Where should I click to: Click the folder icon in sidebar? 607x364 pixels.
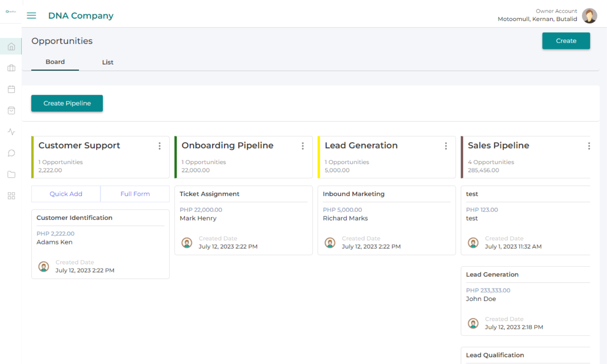pyautogui.click(x=11, y=174)
